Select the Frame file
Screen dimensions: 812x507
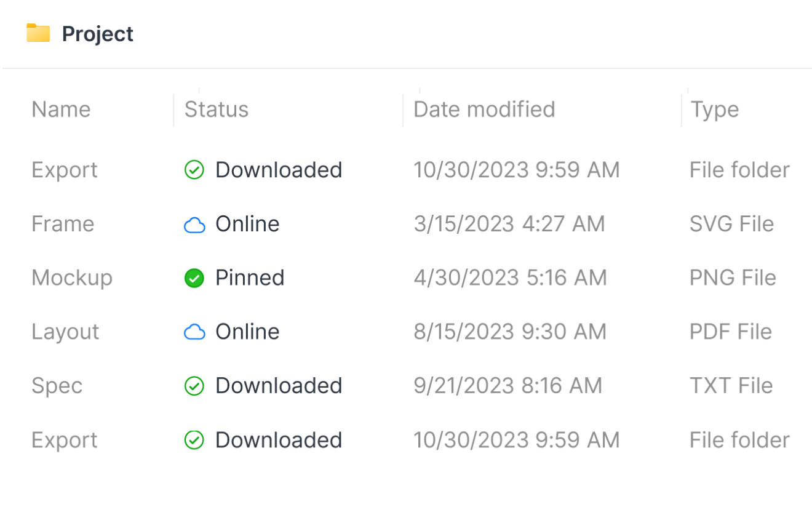[63, 224]
